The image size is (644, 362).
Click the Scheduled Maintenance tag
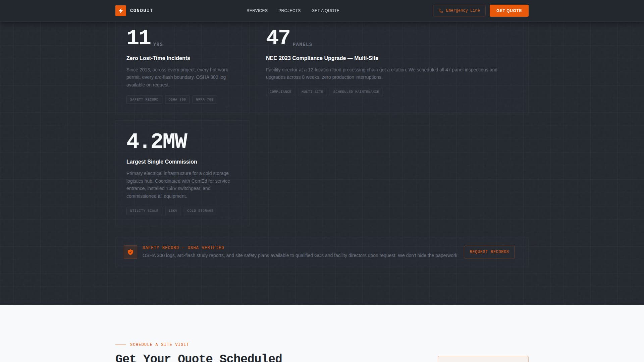356,92
